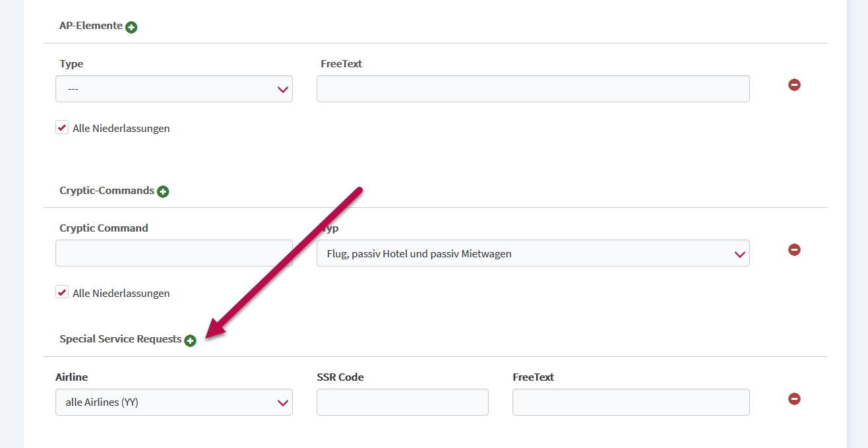The height and width of the screenshot is (448, 868).
Task: Select the Cryptic Command input field
Action: (174, 253)
